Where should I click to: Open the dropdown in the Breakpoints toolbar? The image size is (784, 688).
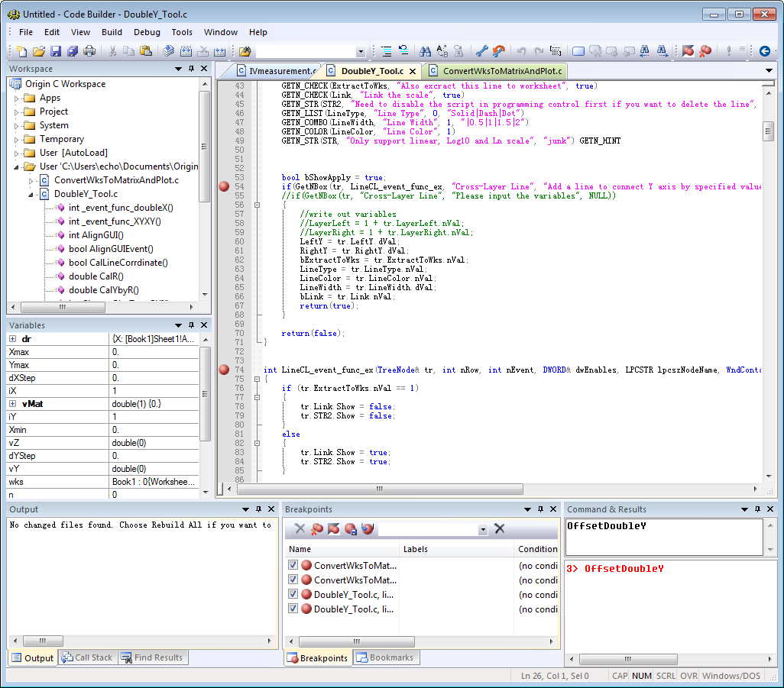pos(483,528)
